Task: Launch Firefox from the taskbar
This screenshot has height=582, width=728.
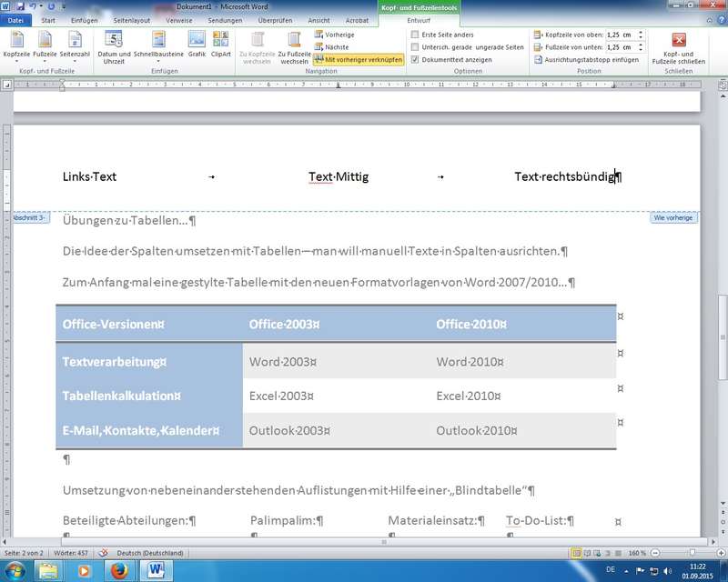Action: [x=119, y=570]
